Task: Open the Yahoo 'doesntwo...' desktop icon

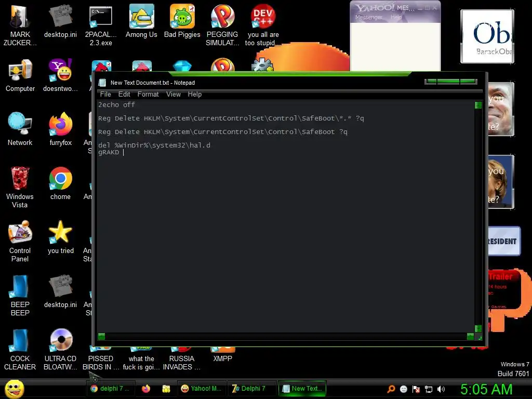Action: pos(60,75)
